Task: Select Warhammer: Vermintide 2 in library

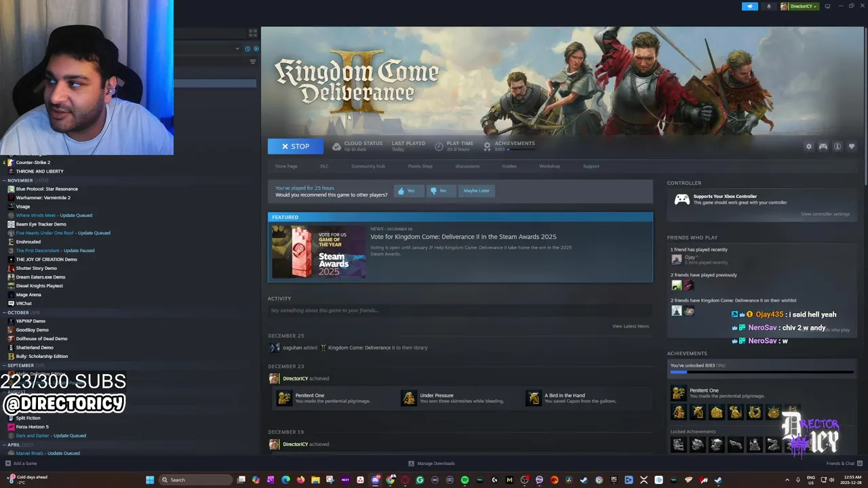Action: click(x=43, y=198)
